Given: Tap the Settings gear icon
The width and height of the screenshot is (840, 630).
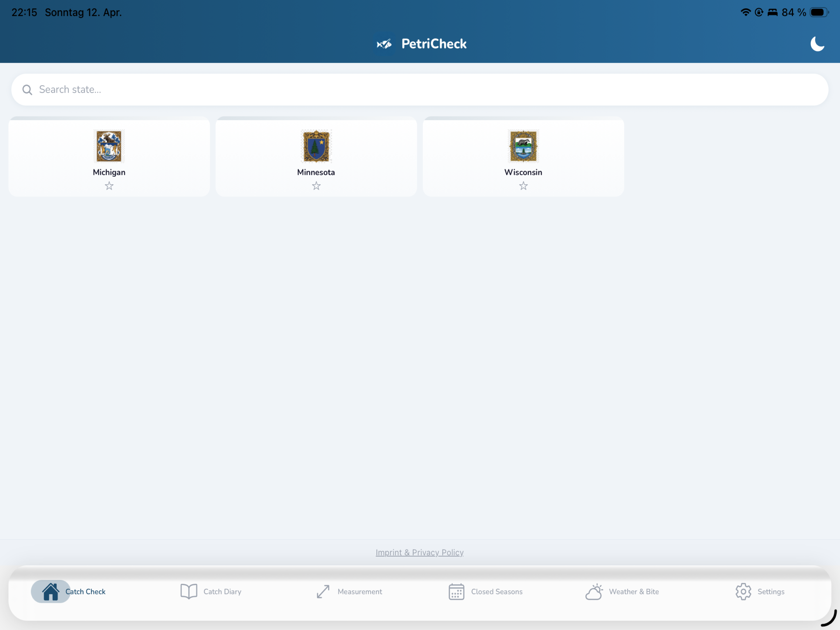Looking at the screenshot, I should pyautogui.click(x=743, y=592).
